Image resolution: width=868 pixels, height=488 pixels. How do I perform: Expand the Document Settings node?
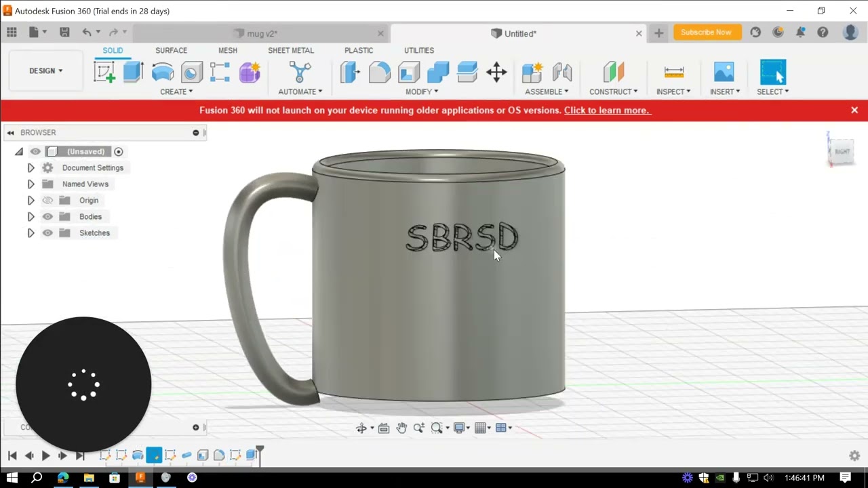(x=31, y=168)
